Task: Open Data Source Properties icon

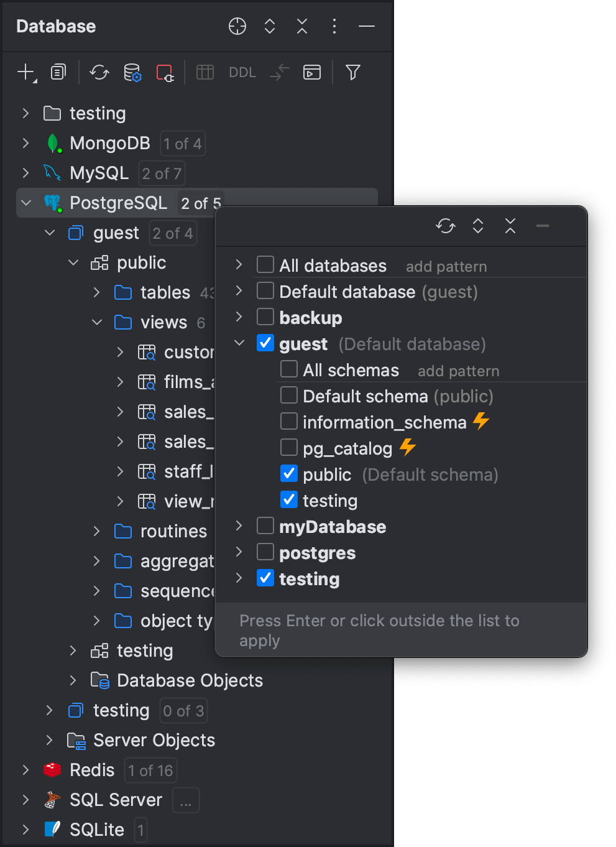Action: click(x=132, y=73)
